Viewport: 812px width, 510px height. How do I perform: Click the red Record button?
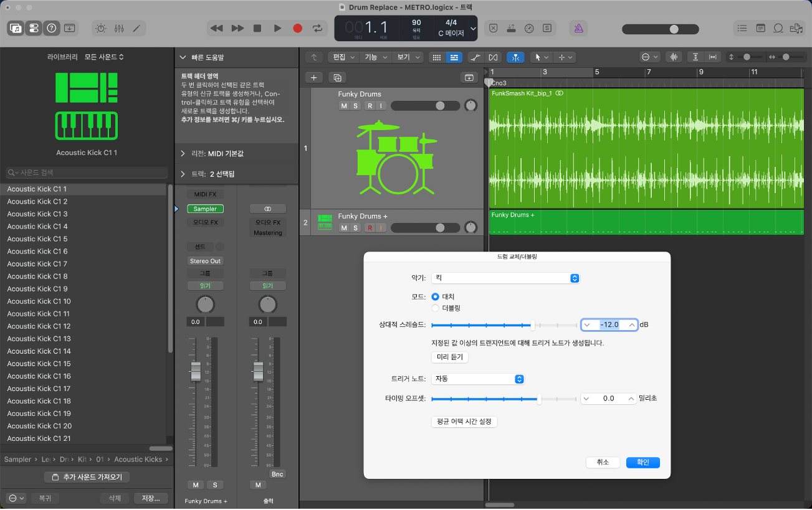[297, 28]
